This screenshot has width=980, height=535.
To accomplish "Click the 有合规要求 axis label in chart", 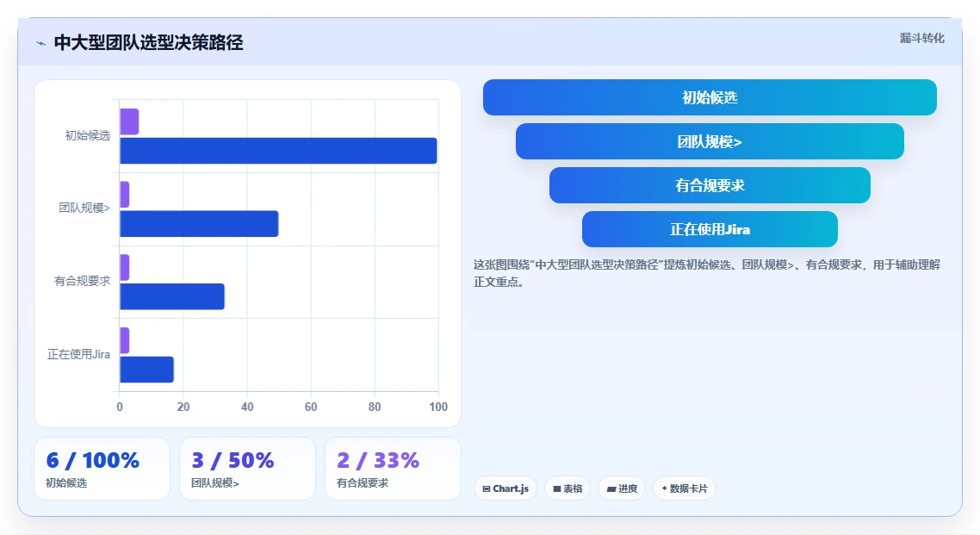I will point(82,281).
